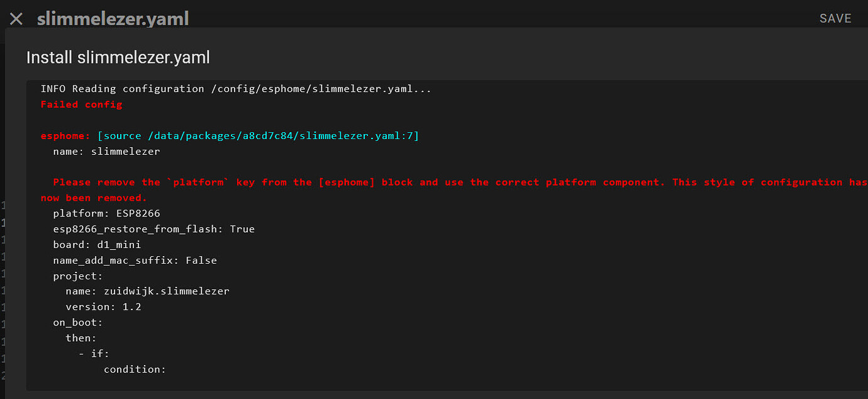Click the project: key in the log
The height and width of the screenshot is (399, 868).
point(77,275)
